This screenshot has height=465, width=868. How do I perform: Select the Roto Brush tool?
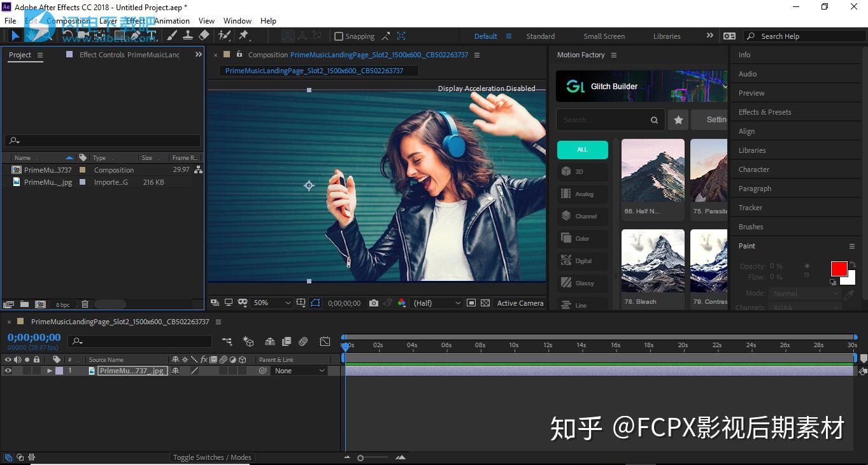pyautogui.click(x=224, y=36)
